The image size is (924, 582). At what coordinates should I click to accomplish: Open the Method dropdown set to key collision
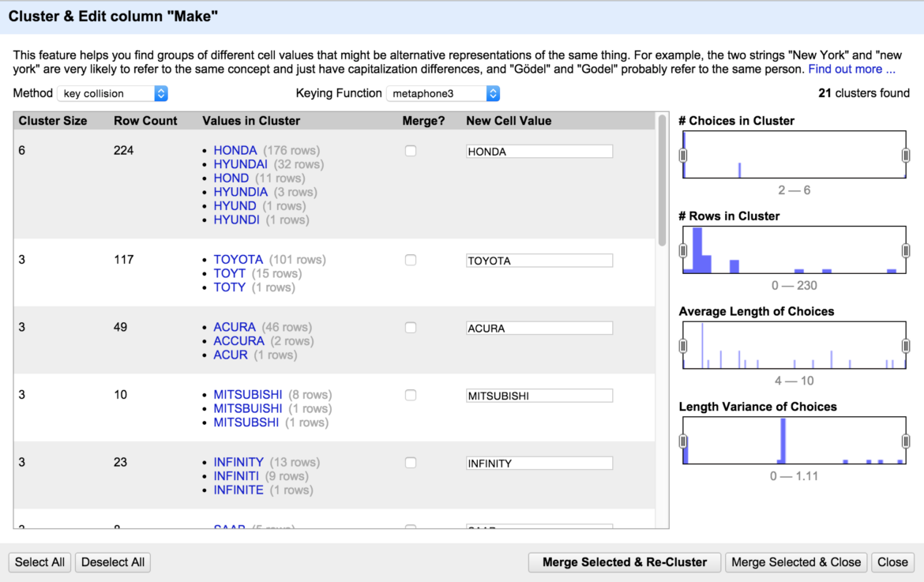tap(113, 93)
